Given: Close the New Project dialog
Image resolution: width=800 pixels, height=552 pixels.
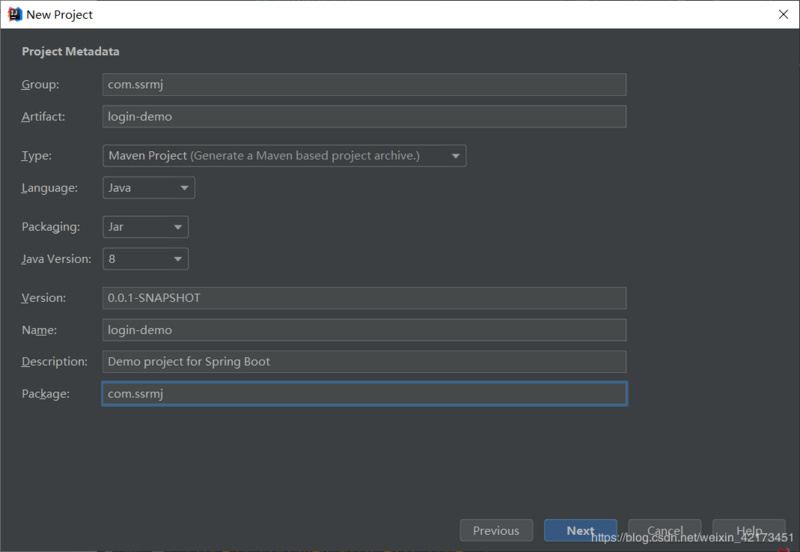Looking at the screenshot, I should click(x=783, y=14).
